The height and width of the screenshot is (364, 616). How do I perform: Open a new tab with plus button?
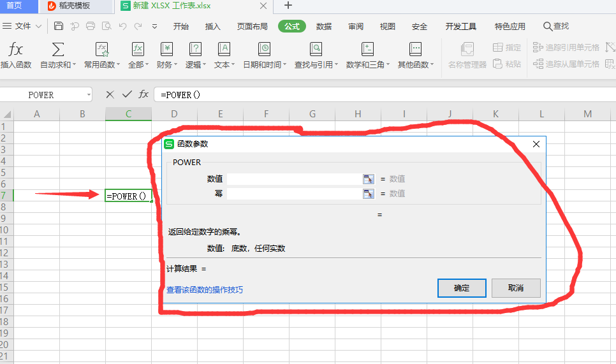pyautogui.click(x=288, y=6)
